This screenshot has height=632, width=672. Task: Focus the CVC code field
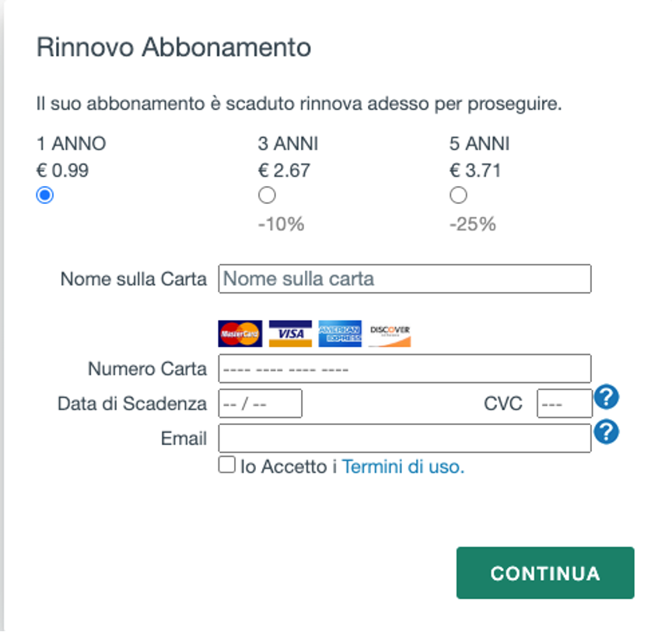[564, 404]
